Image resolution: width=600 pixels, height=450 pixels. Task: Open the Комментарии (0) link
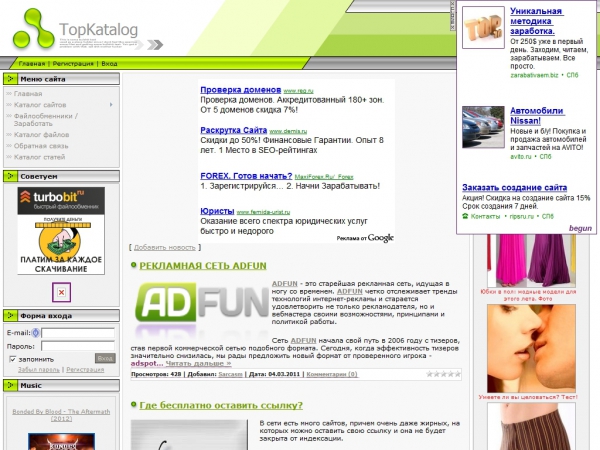coord(332,374)
